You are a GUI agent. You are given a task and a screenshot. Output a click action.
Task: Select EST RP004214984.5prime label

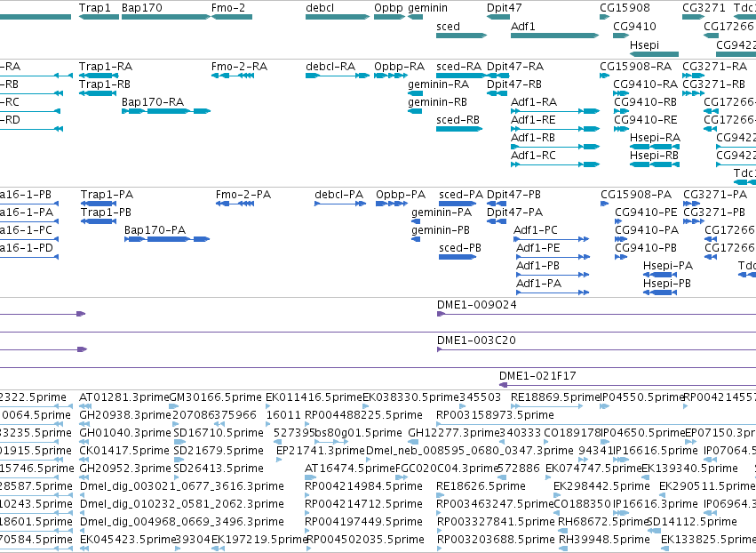click(363, 487)
